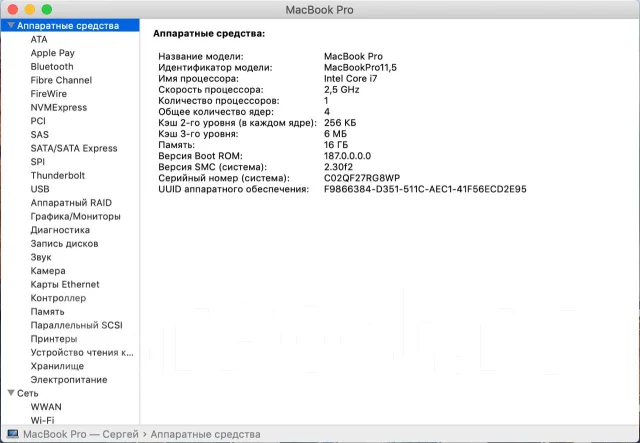Screen dimensions: 640x443
Task: Select Диагностика in the sidebar
Action: pyautogui.click(x=60, y=230)
